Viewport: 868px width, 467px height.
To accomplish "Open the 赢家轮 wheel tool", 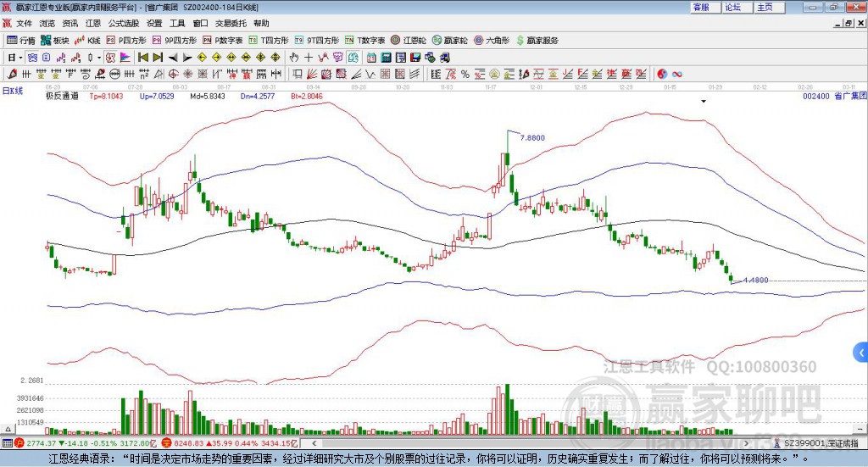I will (449, 41).
